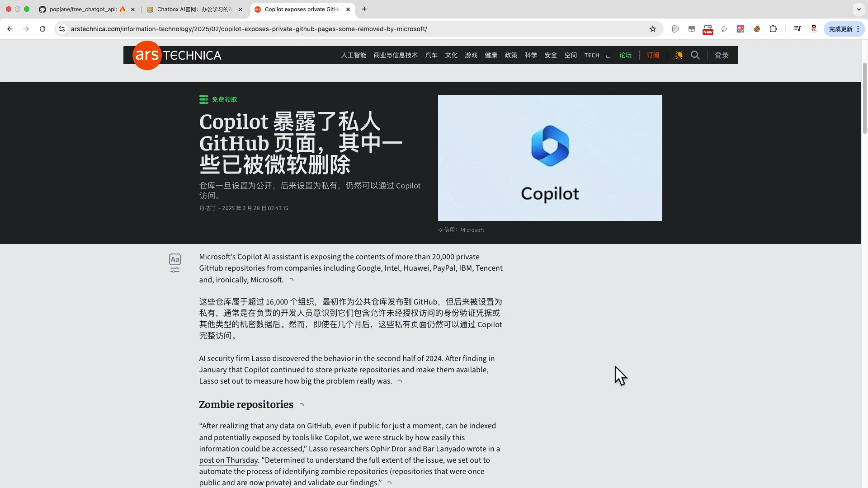Close the Chatbox AI tab
This screenshot has height=488, width=868.
(241, 9)
